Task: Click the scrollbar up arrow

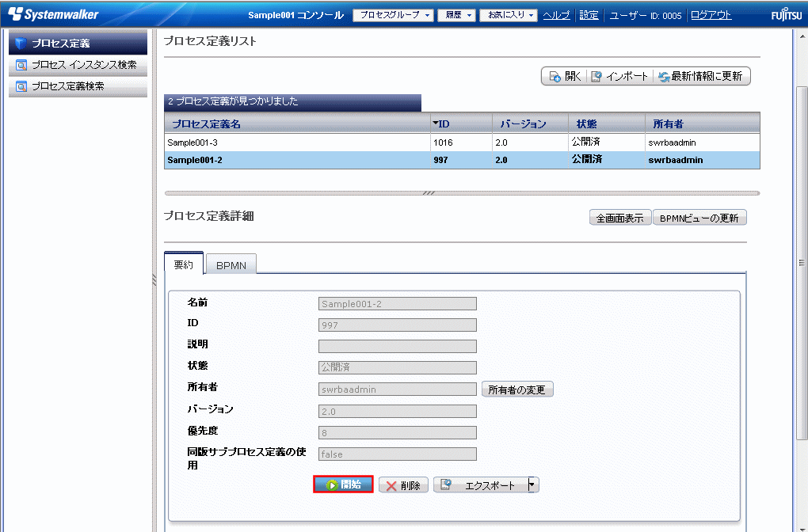Action: click(802, 36)
